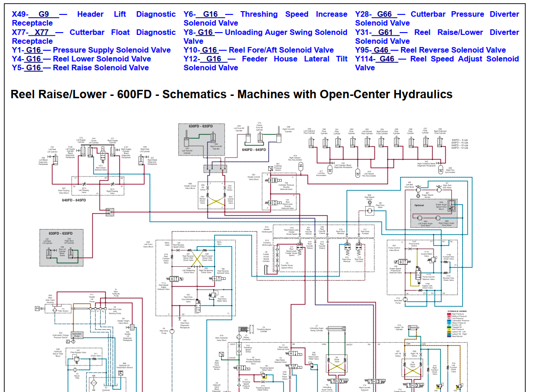Select the Y31 Reel Raise/Lower Diverter valve symbol
Screen dimensions: 544x392
(x=273, y=203)
